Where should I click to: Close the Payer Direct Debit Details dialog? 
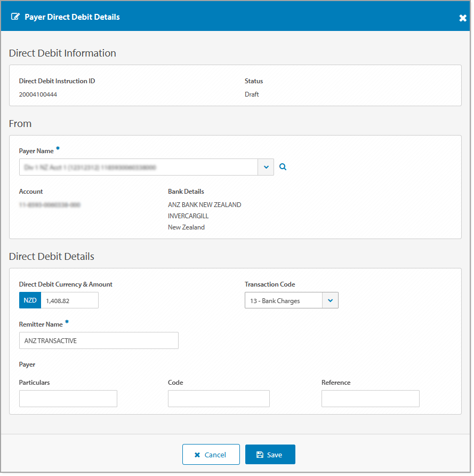pyautogui.click(x=463, y=18)
